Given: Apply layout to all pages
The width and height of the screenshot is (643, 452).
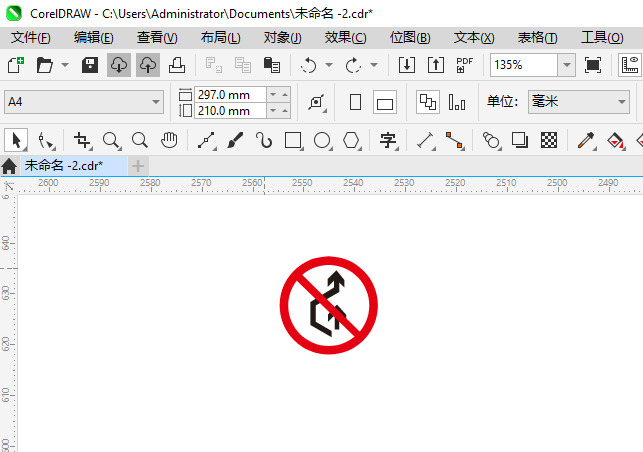Looking at the screenshot, I should point(428,102).
